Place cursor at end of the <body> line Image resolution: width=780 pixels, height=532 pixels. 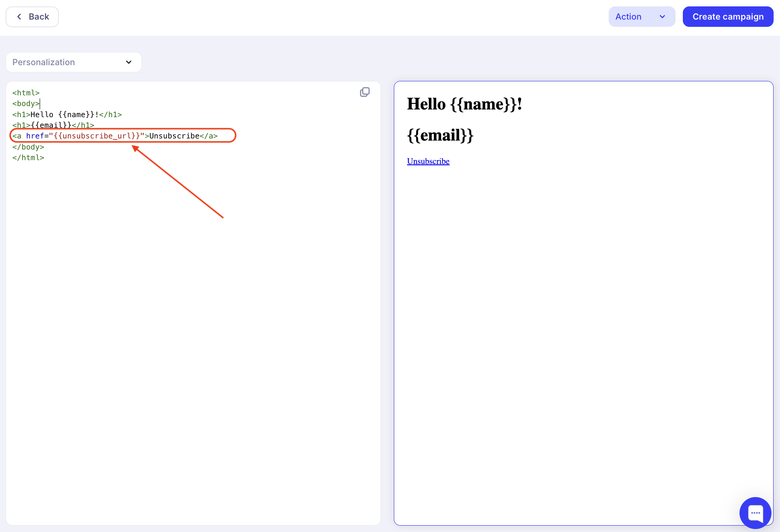(x=40, y=104)
